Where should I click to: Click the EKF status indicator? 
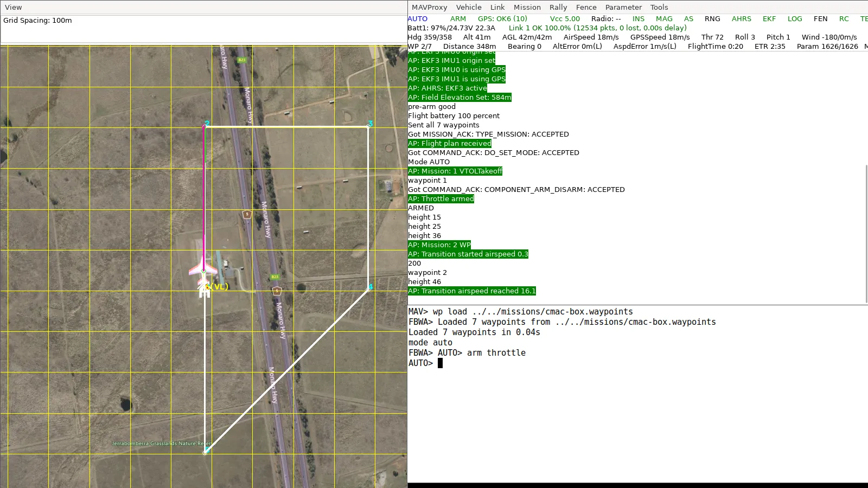point(769,18)
